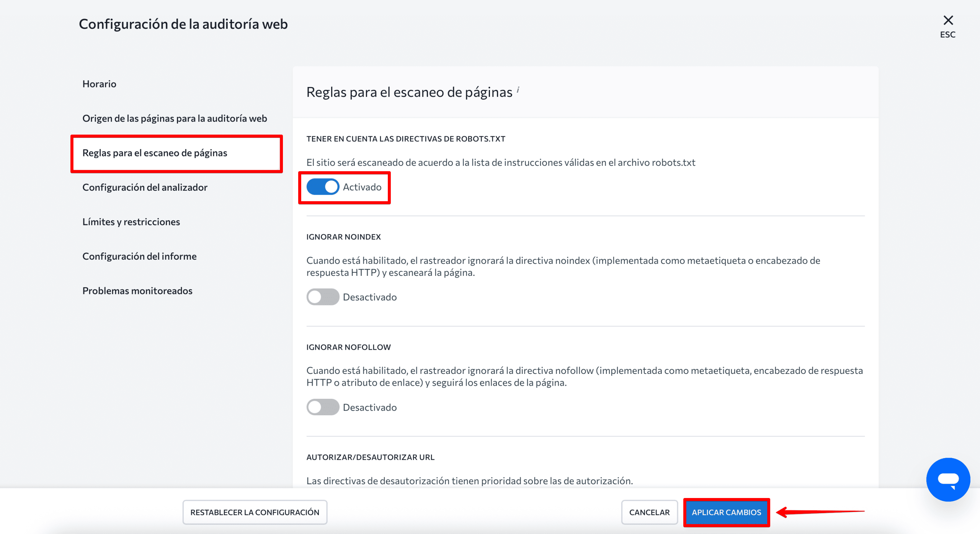Click Restablecer la configuración button
The image size is (980, 534).
255,512
